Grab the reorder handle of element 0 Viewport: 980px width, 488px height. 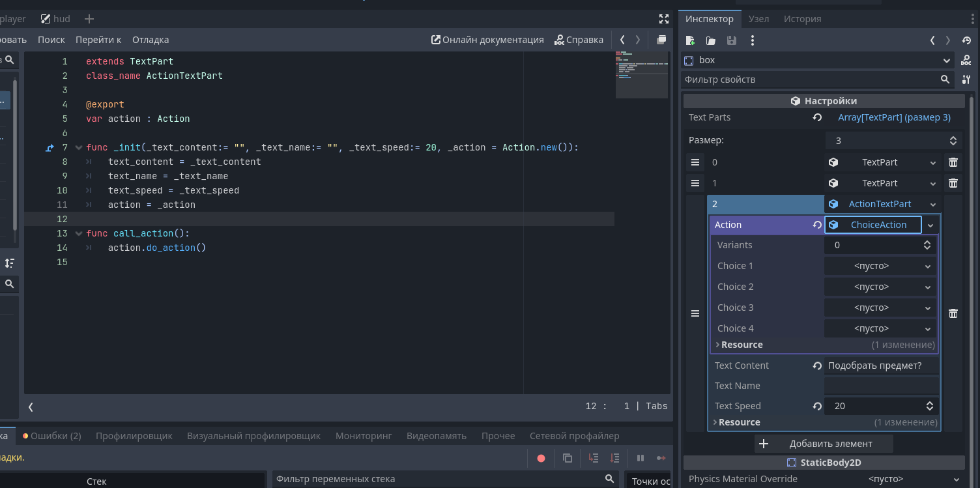click(x=695, y=162)
